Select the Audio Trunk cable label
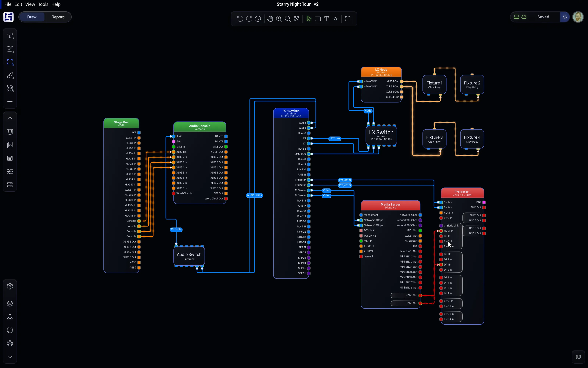This screenshot has width=588, height=368. 254,195
